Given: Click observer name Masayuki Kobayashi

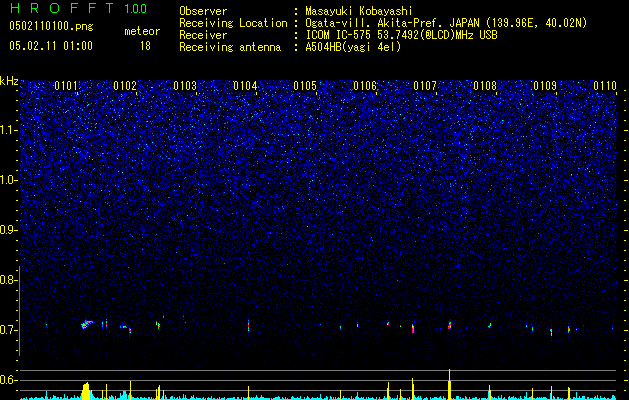Looking at the screenshot, I should point(359,12).
